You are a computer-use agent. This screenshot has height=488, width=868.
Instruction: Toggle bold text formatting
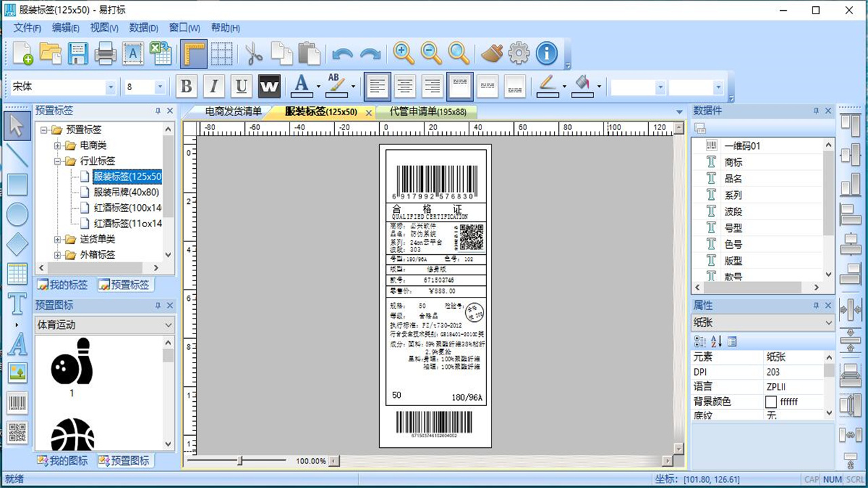tap(186, 87)
